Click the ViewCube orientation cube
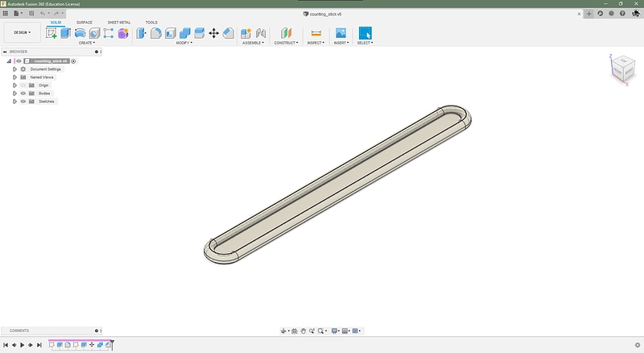Viewport: 644px width, 353px height. coord(623,69)
